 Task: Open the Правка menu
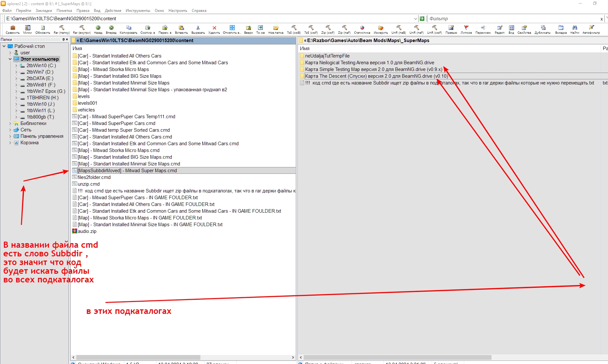(83, 11)
